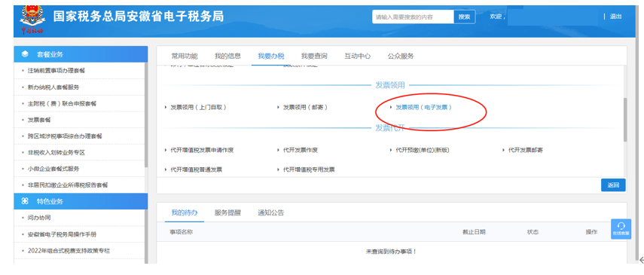Open 主附税（费）联合申报套餐

[62, 103]
